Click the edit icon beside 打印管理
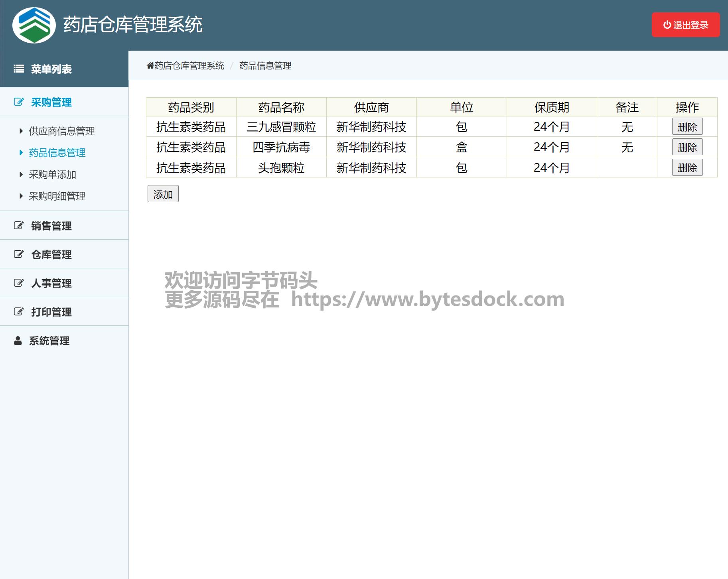728x579 pixels. [19, 312]
